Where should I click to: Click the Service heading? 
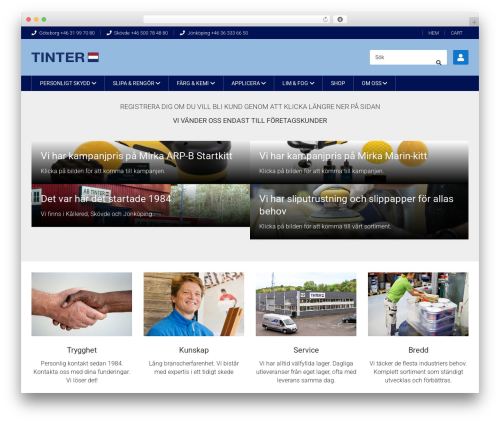(306, 350)
